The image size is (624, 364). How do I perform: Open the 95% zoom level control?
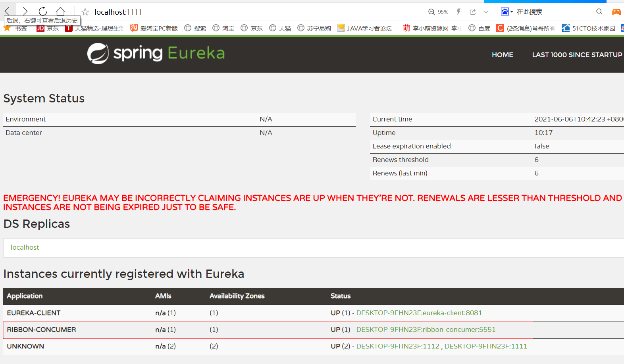[x=438, y=12]
